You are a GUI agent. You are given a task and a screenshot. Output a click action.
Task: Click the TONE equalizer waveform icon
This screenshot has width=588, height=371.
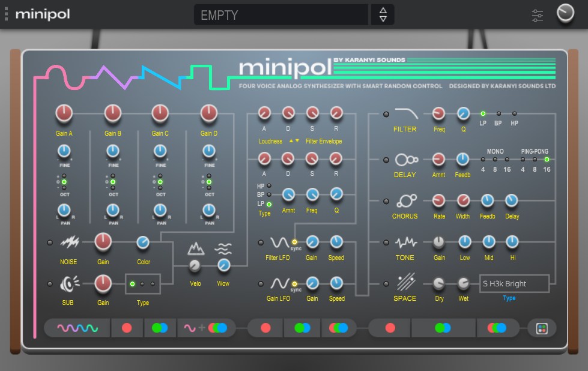pyautogui.click(x=406, y=243)
